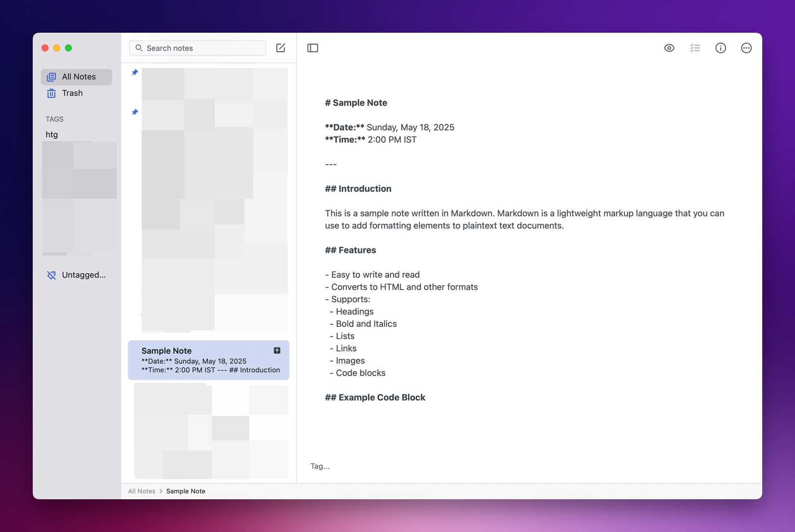Screen dimensions: 795x532
Task: Open All Notes from the breadcrumb
Action: point(141,491)
